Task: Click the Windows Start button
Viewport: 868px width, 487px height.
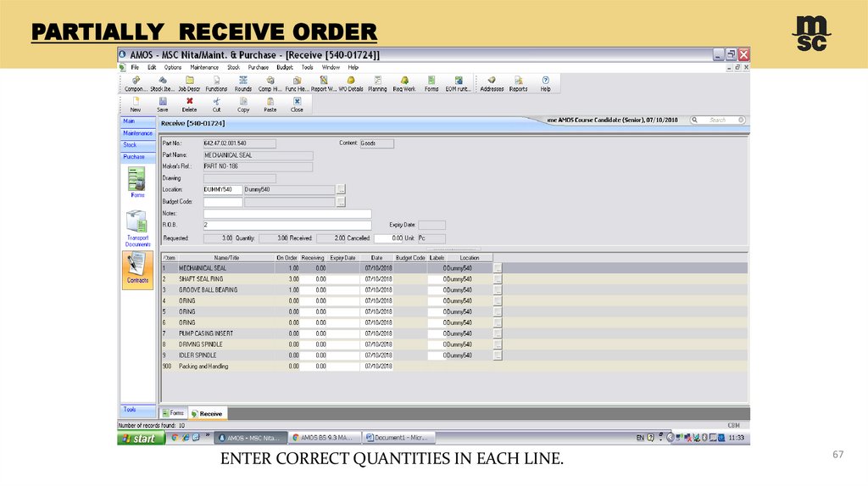Action: pos(142,439)
